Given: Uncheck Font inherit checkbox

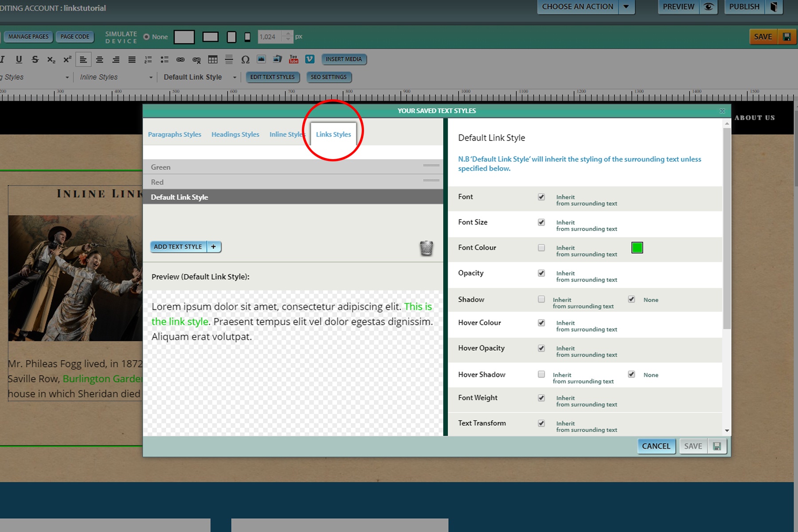Looking at the screenshot, I should tap(541, 197).
